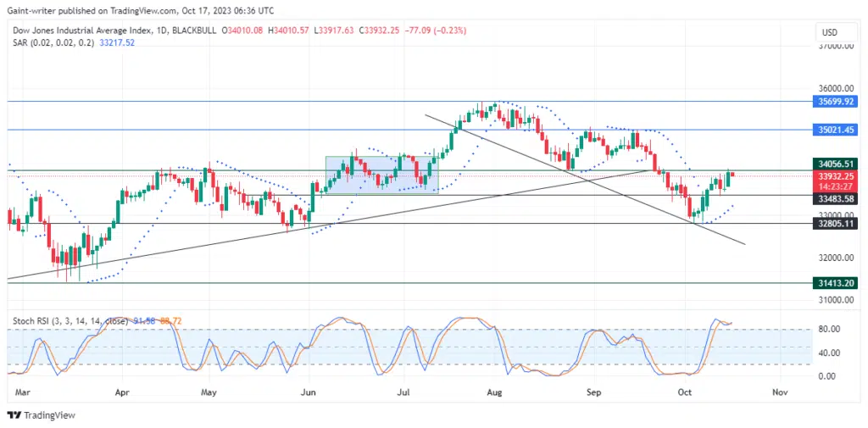Click the Jun label on time axis
Viewport: 868px width, 428px height.
308,392
